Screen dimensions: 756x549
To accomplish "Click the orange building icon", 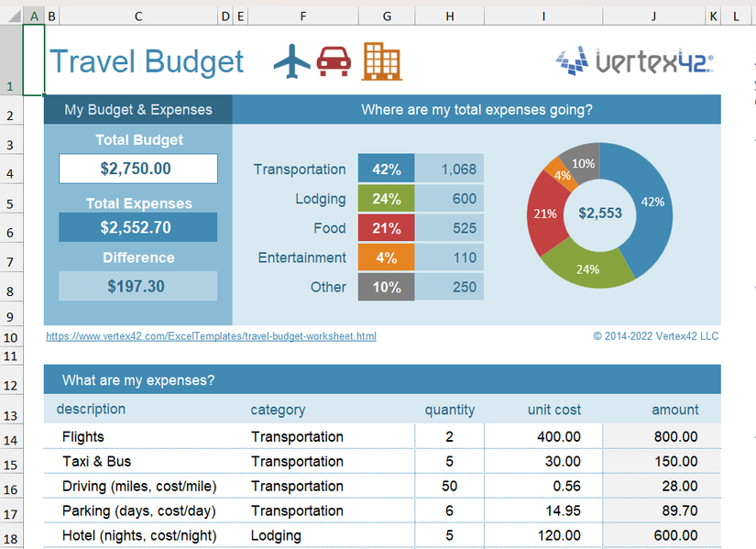I will (x=381, y=61).
